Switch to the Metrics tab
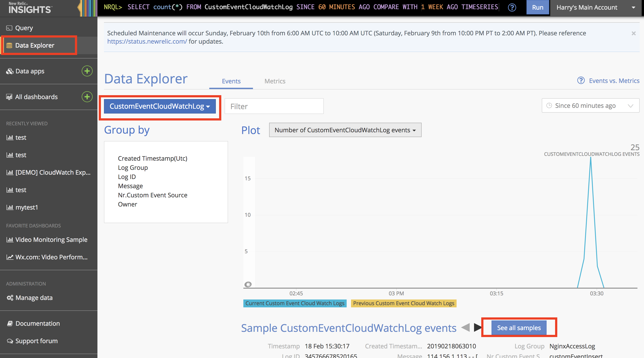The width and height of the screenshot is (644, 358). pos(275,81)
